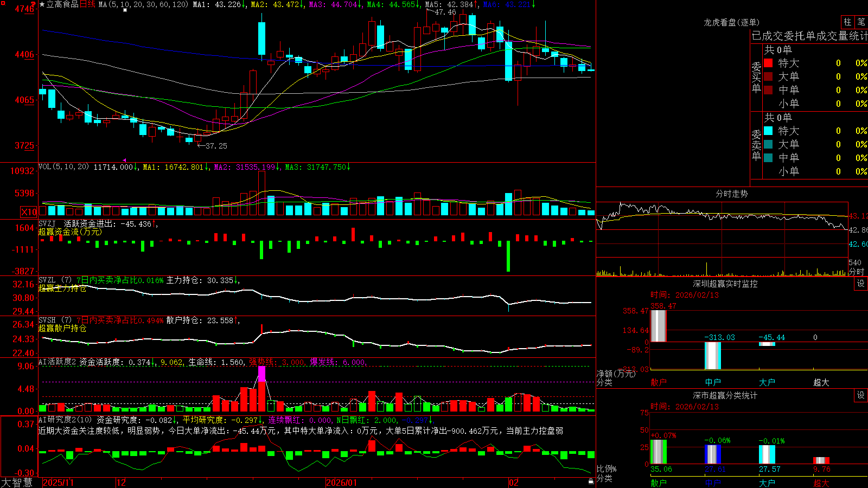Click the cyan 特大 swatch under 委卖单
Viewport: 868px width, 488px height.
(x=768, y=131)
